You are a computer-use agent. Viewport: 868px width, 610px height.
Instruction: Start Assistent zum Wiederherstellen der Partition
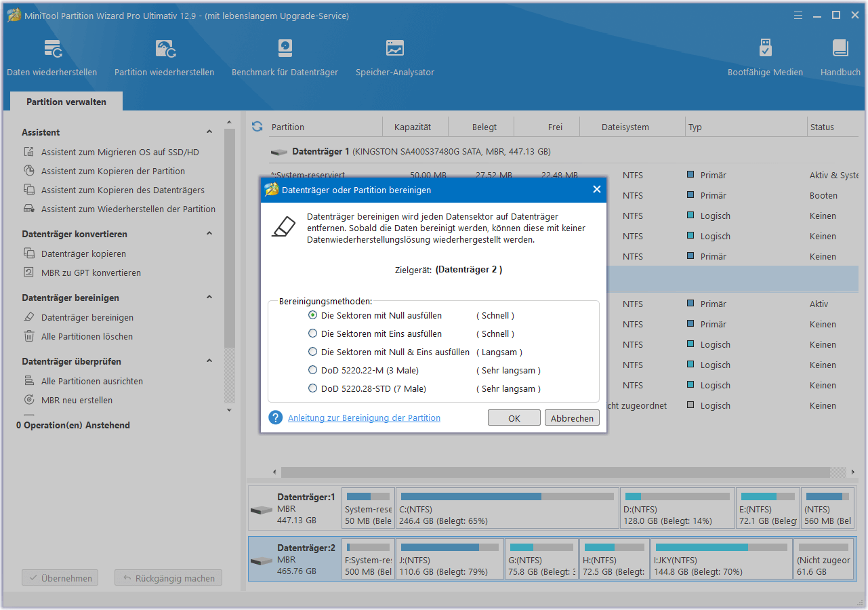click(120, 209)
